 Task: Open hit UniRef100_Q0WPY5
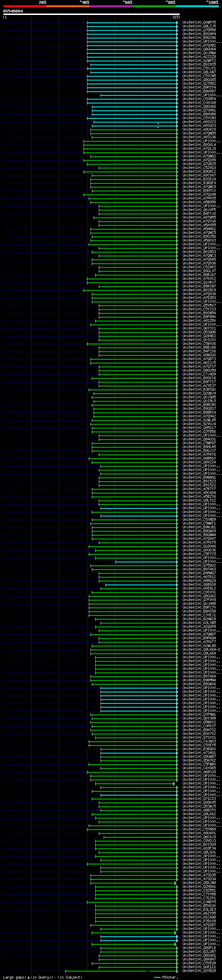pyautogui.click(x=199, y=23)
